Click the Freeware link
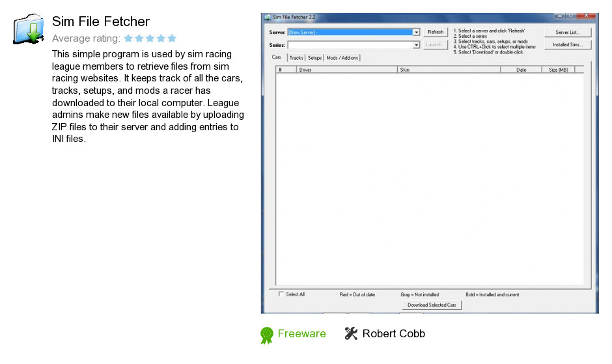The height and width of the screenshot is (364, 612). click(301, 333)
